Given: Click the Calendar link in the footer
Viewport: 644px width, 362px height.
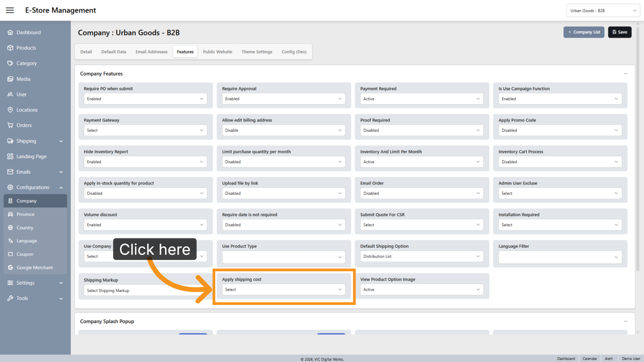Looking at the screenshot, I should click(590, 359).
